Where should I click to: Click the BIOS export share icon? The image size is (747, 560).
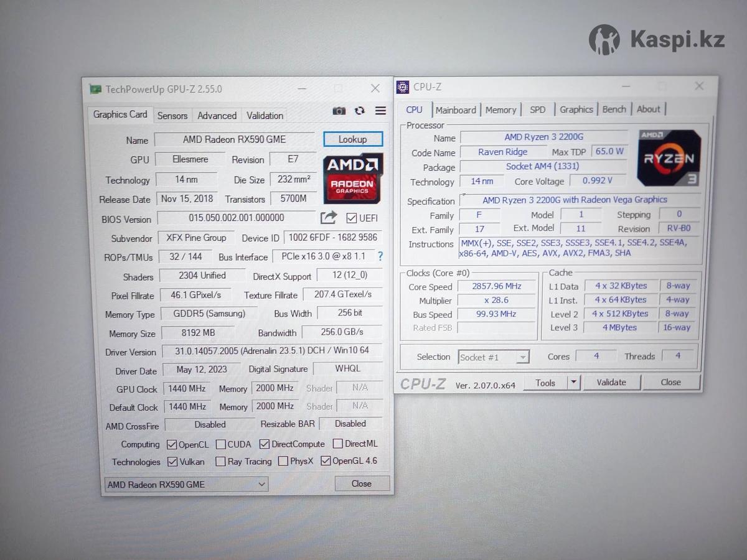pyautogui.click(x=329, y=217)
